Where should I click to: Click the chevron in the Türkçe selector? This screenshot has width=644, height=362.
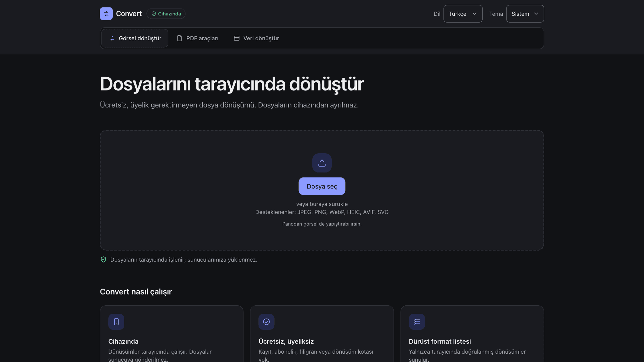[x=474, y=14]
